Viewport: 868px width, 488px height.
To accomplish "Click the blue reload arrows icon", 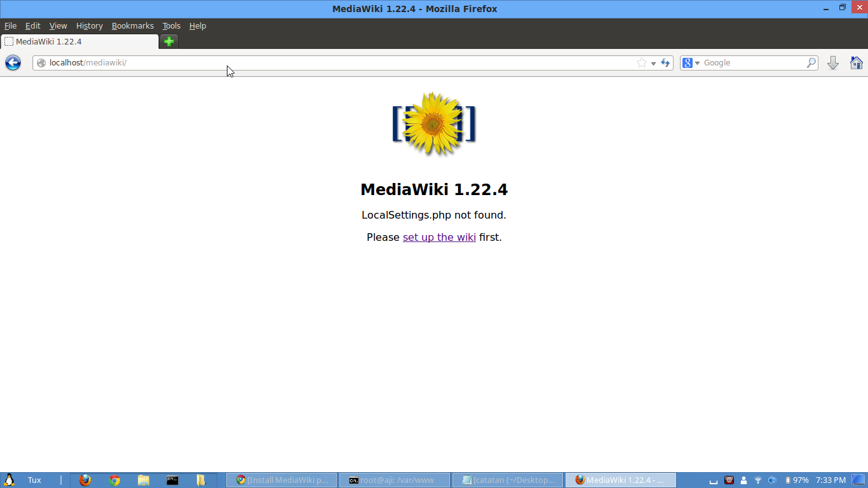I will pos(665,63).
